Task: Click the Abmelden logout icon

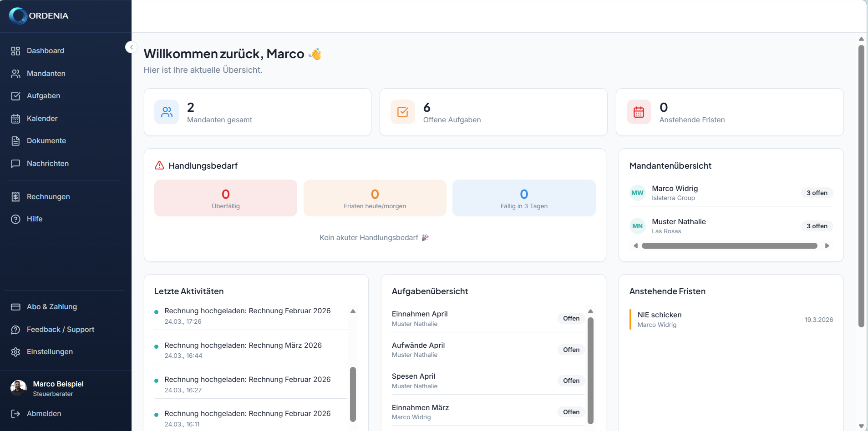Action: pyautogui.click(x=15, y=414)
